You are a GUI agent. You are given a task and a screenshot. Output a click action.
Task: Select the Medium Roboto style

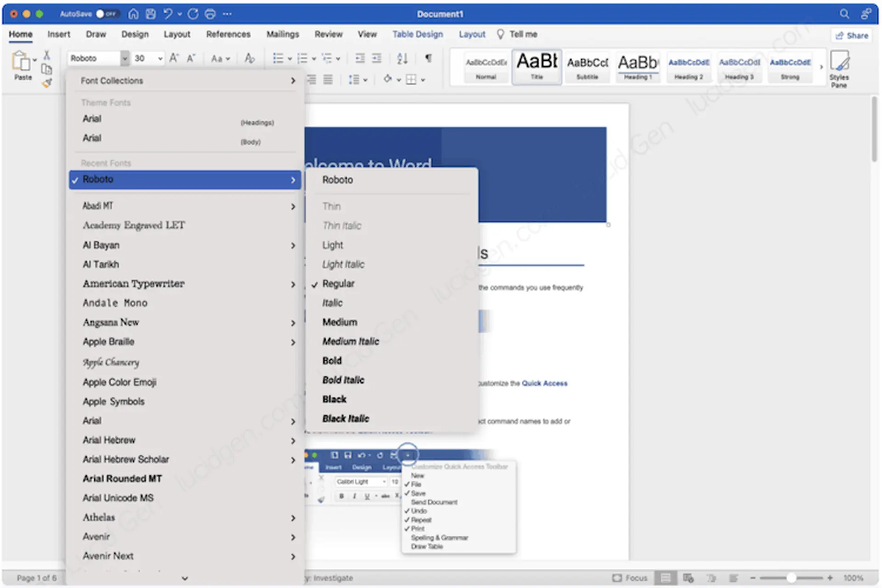[x=392, y=322]
